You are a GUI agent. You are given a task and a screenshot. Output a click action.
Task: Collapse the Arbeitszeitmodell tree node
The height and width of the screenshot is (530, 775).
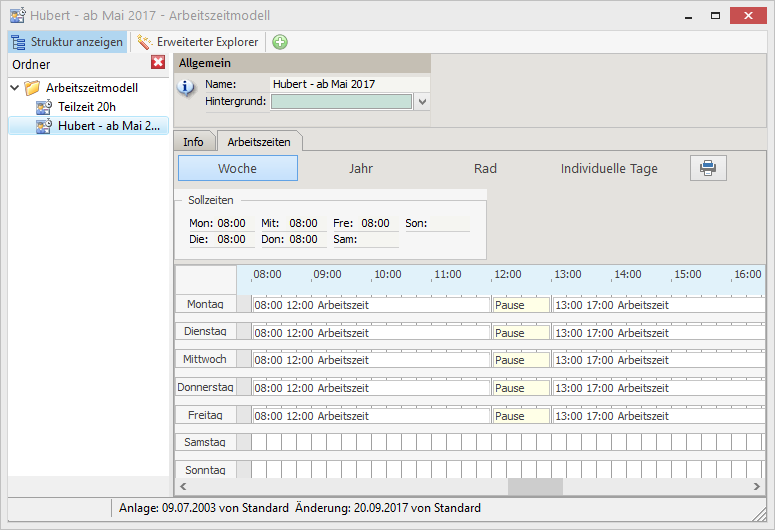[14, 88]
